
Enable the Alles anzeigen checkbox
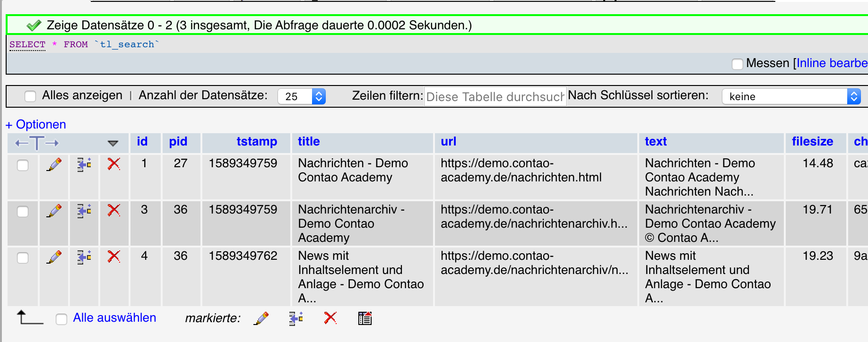coord(30,96)
